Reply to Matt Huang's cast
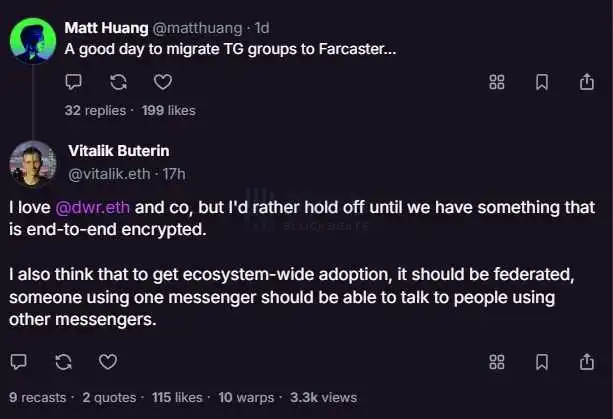Viewport: 613px width, 419px height. click(73, 81)
